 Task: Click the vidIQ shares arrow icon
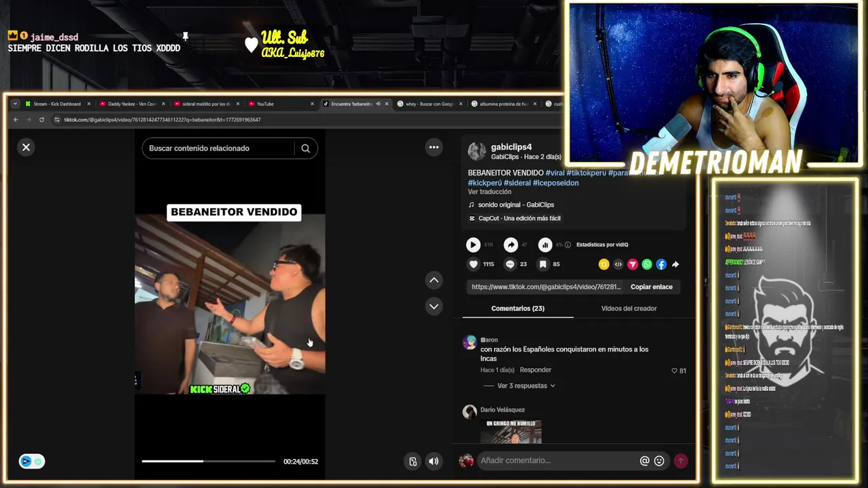pos(511,245)
